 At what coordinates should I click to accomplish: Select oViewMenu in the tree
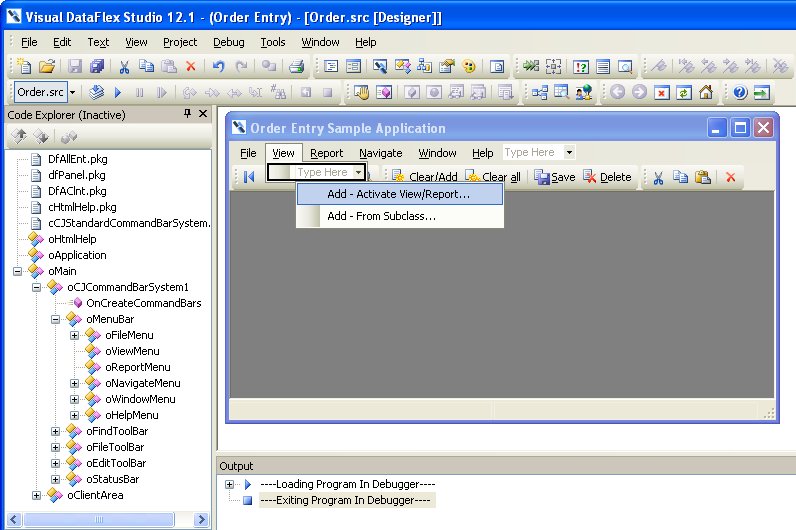(132, 351)
